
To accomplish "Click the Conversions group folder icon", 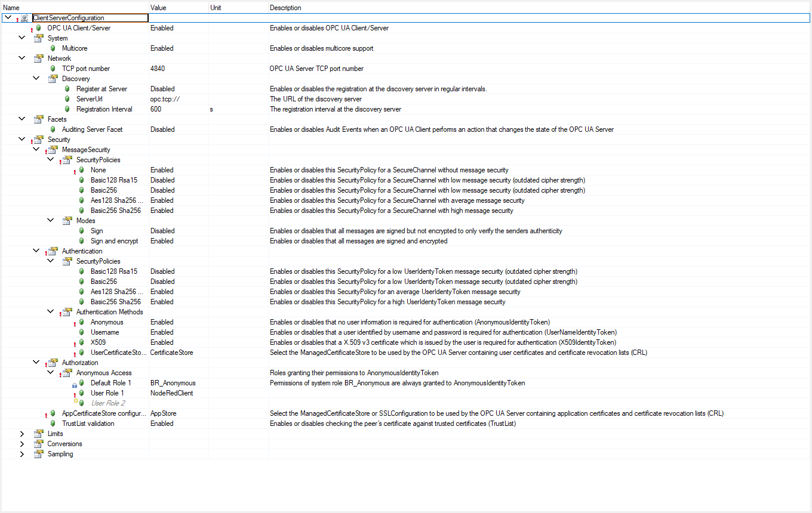I will point(39,444).
